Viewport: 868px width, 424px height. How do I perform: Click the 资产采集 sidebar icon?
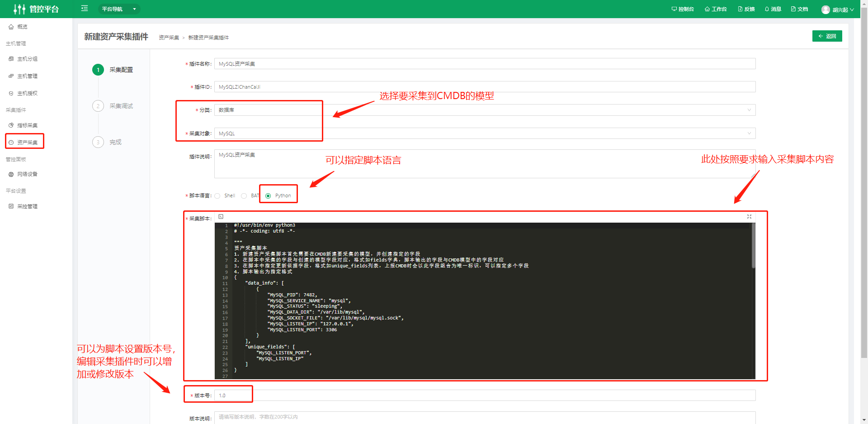(x=11, y=142)
